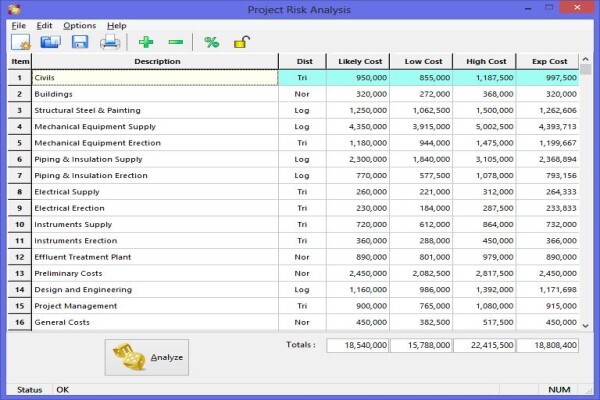Select the Project Management description cell

pyautogui.click(x=155, y=306)
